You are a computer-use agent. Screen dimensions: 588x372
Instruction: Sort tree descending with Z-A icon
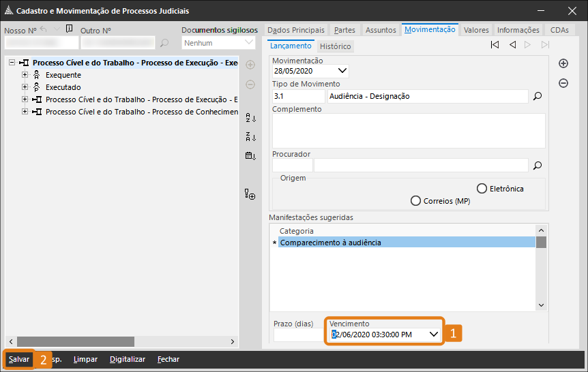[250, 137]
